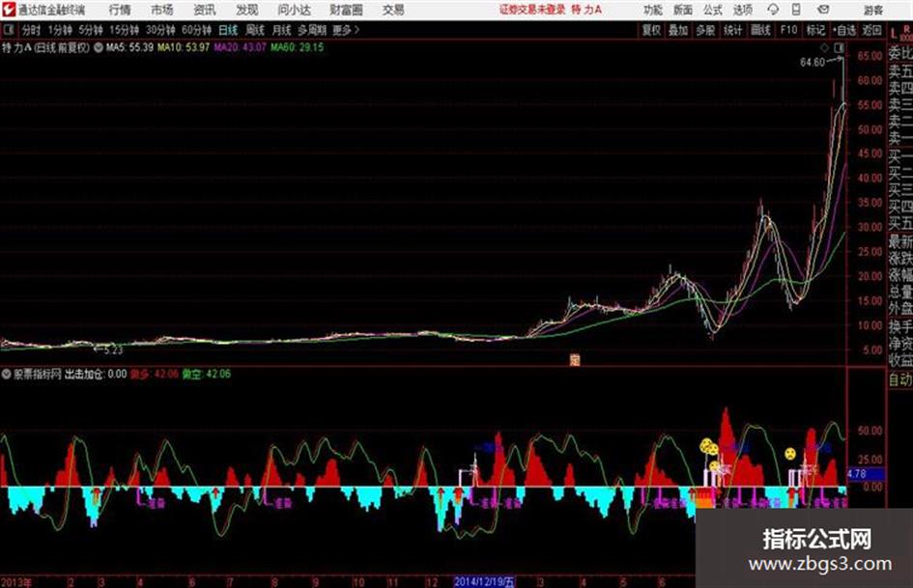
Task: Open the F10 company info button
Action: coord(789,30)
